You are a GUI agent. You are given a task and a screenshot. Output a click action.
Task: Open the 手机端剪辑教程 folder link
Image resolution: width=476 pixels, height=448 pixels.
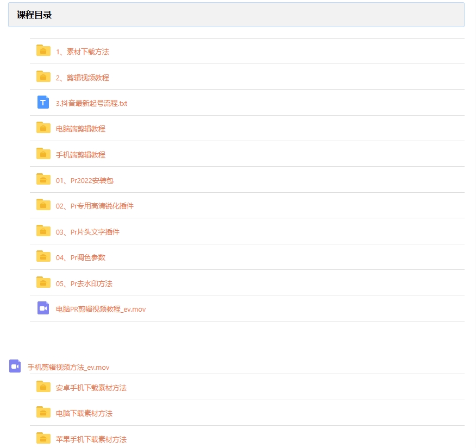80,155
